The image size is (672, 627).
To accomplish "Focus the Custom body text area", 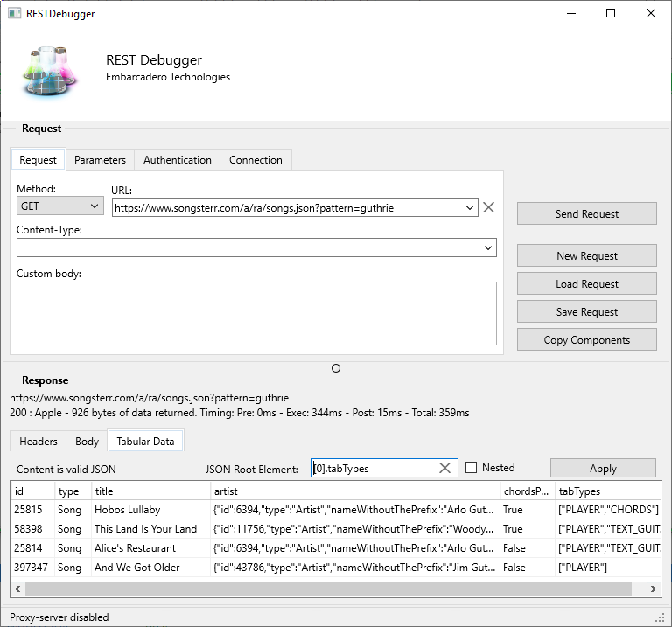I will pyautogui.click(x=256, y=313).
